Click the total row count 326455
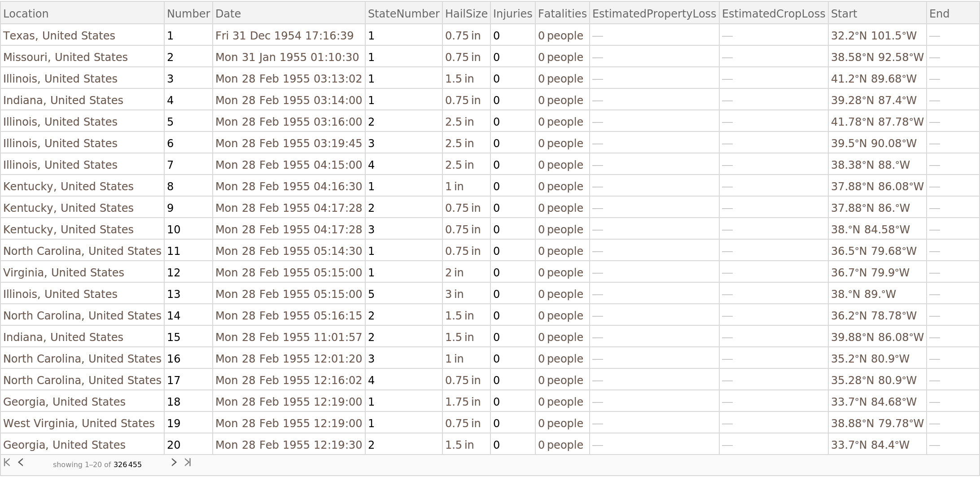The height and width of the screenshot is (490, 980). [x=127, y=464]
